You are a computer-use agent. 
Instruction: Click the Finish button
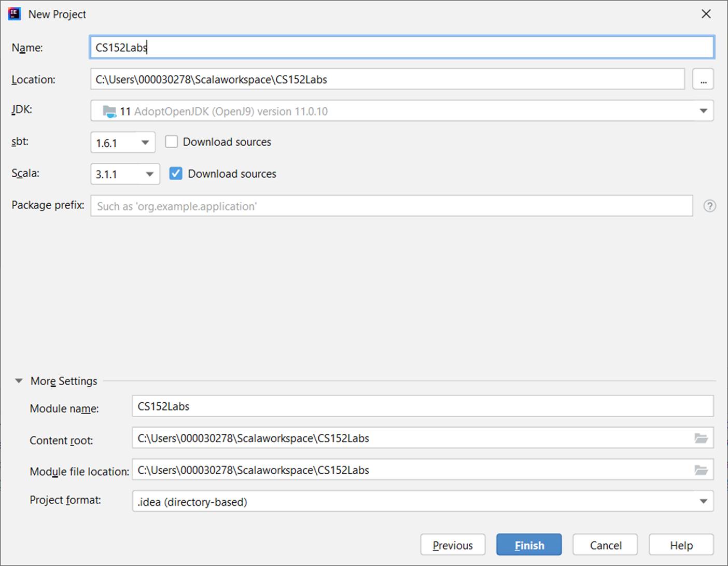[x=529, y=545]
